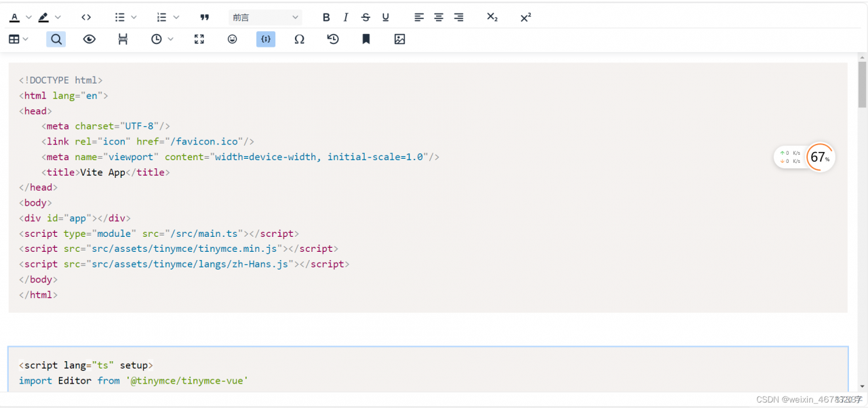Image resolution: width=868 pixels, height=408 pixels.
Task: Align text to the right
Action: point(459,17)
